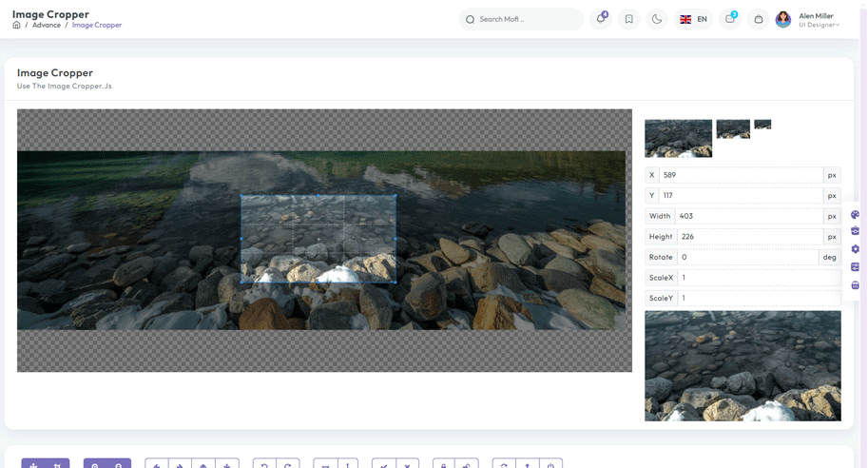Select the largest crop preview thumbnail

click(678, 138)
